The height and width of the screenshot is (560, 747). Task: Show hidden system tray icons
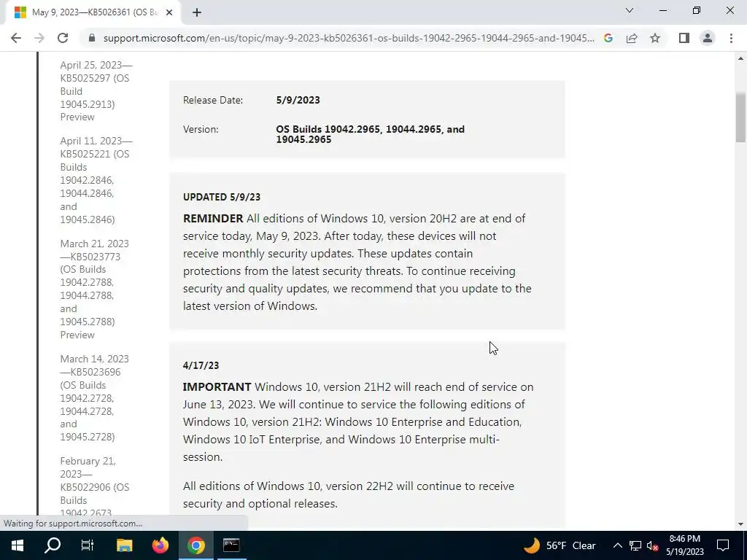pyautogui.click(x=617, y=545)
